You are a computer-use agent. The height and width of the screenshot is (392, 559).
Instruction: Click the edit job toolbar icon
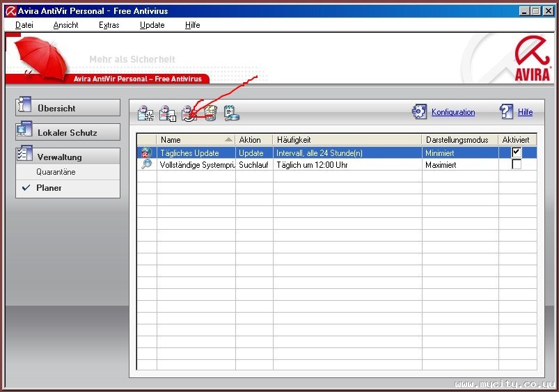point(189,113)
